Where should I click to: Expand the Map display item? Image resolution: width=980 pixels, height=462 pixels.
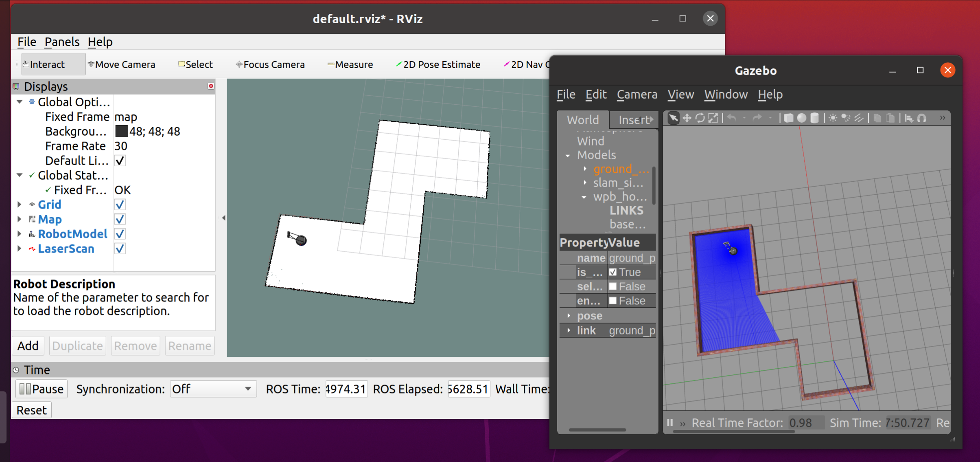point(19,219)
